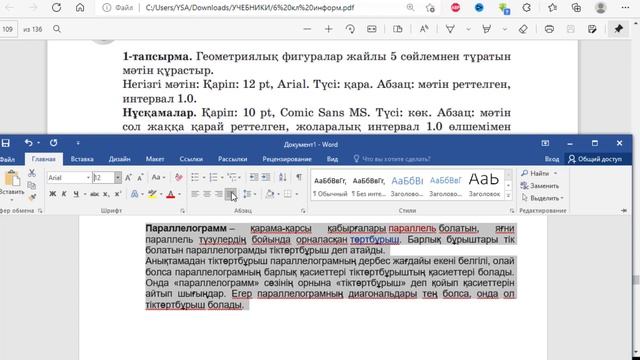
Task: Open underline style dropdown arrow
Action: (84, 194)
